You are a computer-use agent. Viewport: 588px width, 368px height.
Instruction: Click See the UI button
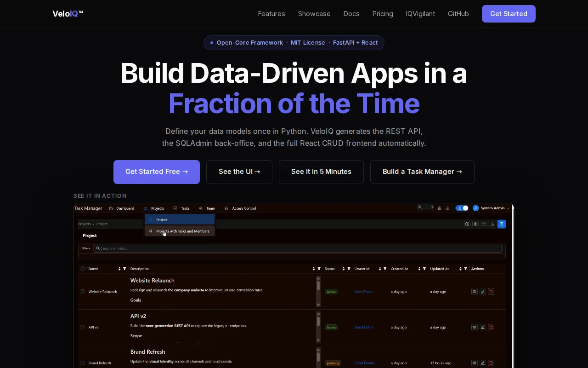pyautogui.click(x=239, y=172)
